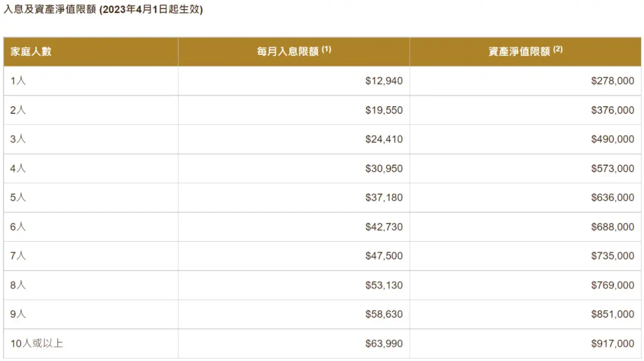Click the $636,000 asset limit cell

click(x=612, y=198)
